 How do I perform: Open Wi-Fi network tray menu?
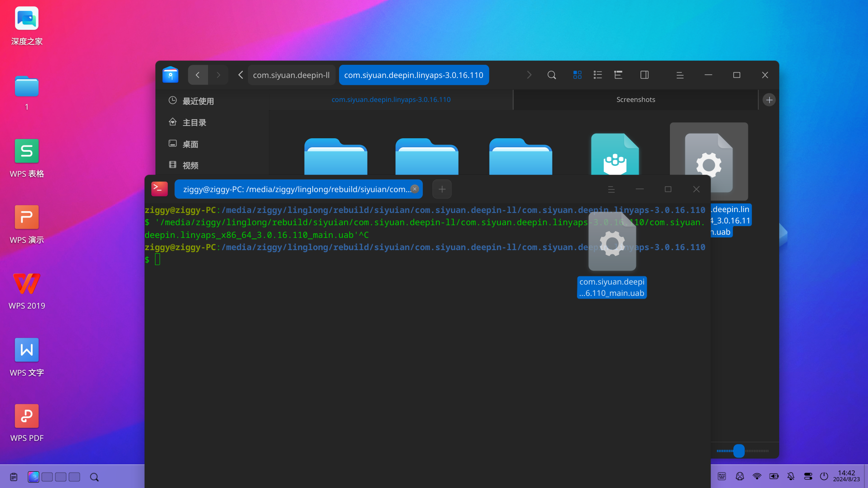pos(757,476)
